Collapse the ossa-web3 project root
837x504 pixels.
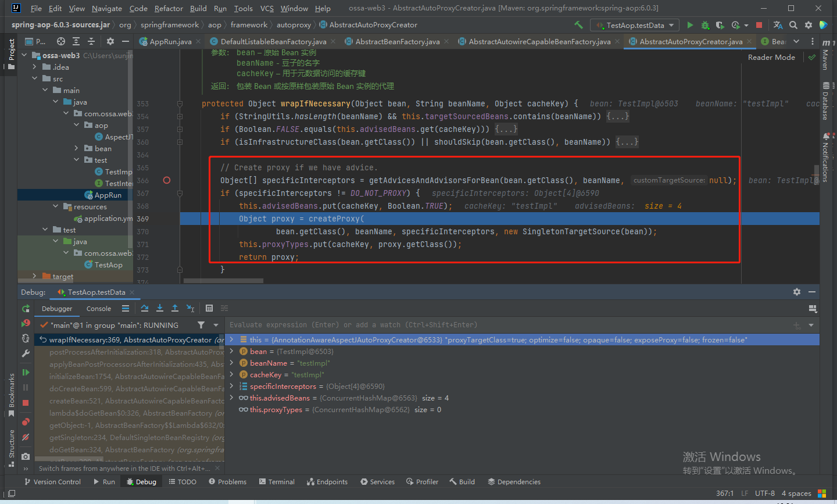(x=24, y=55)
